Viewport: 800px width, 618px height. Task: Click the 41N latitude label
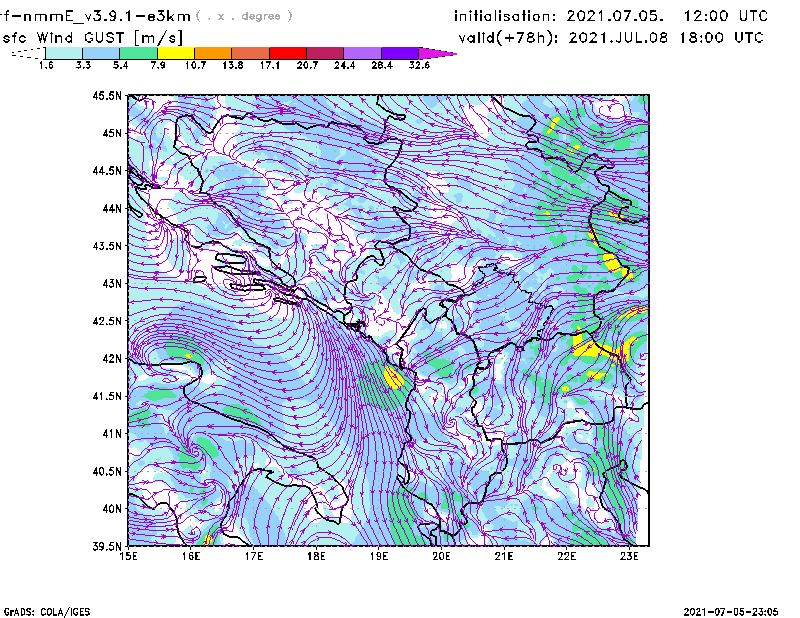coord(112,434)
